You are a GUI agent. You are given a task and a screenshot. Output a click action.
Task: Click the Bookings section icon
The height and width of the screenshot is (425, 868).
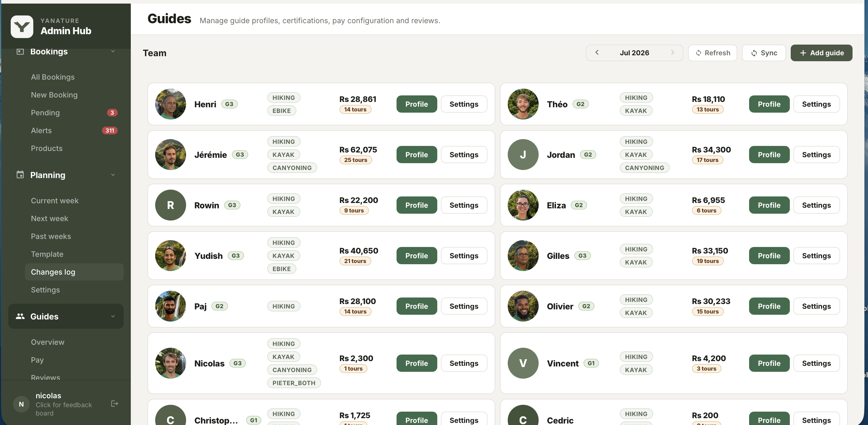20,51
